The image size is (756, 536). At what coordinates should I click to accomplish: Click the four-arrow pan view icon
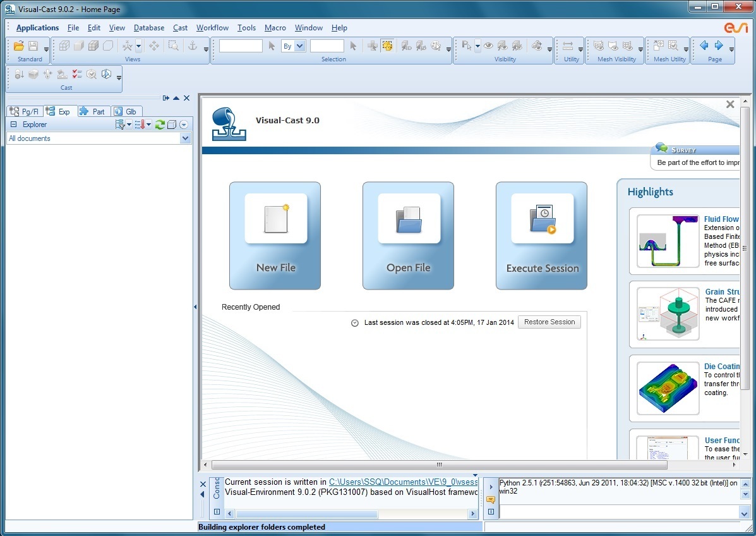click(x=154, y=46)
